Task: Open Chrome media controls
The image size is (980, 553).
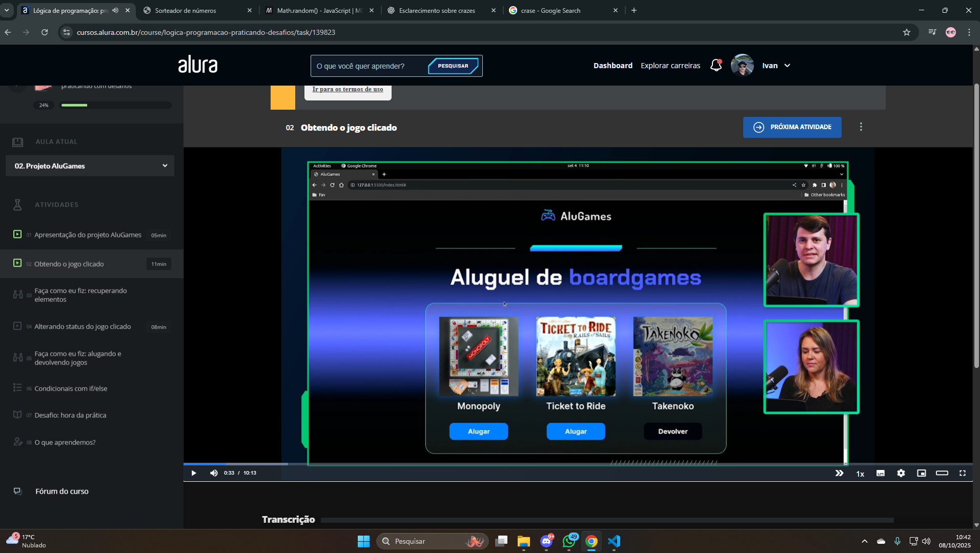Action: (x=932, y=32)
